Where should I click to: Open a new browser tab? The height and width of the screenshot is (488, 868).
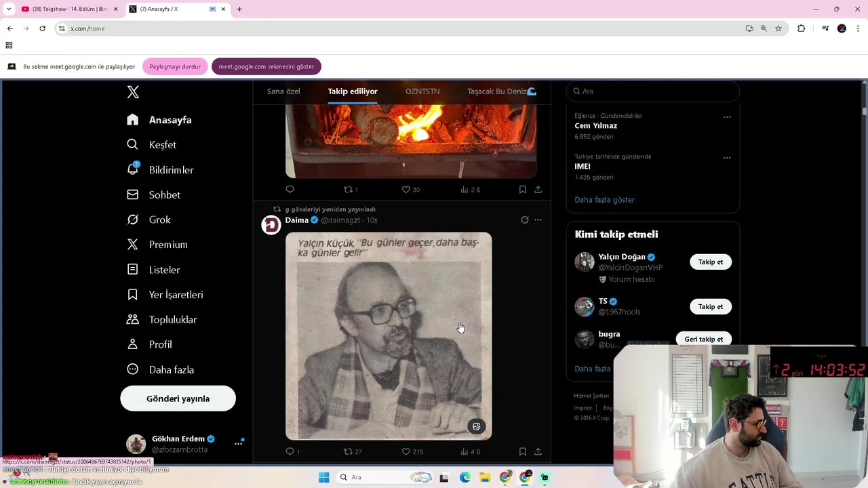coord(239,9)
